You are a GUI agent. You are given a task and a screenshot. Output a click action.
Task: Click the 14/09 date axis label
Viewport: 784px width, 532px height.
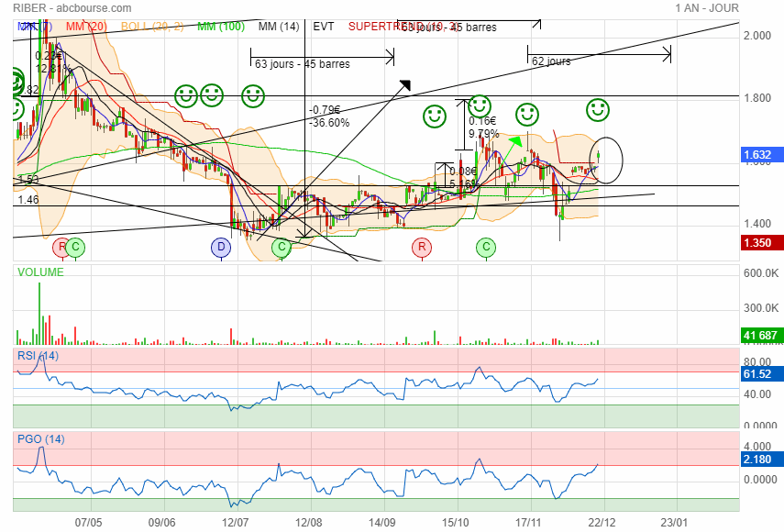tap(382, 523)
